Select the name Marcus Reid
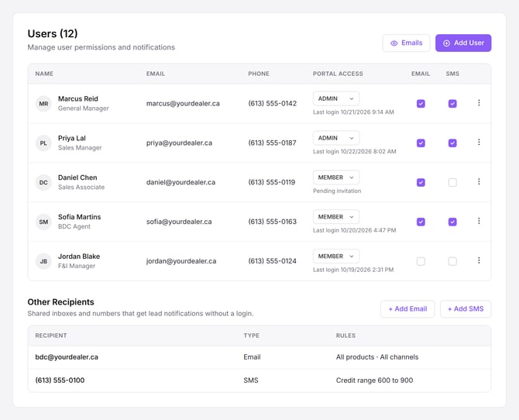The image size is (519, 420). (x=78, y=98)
